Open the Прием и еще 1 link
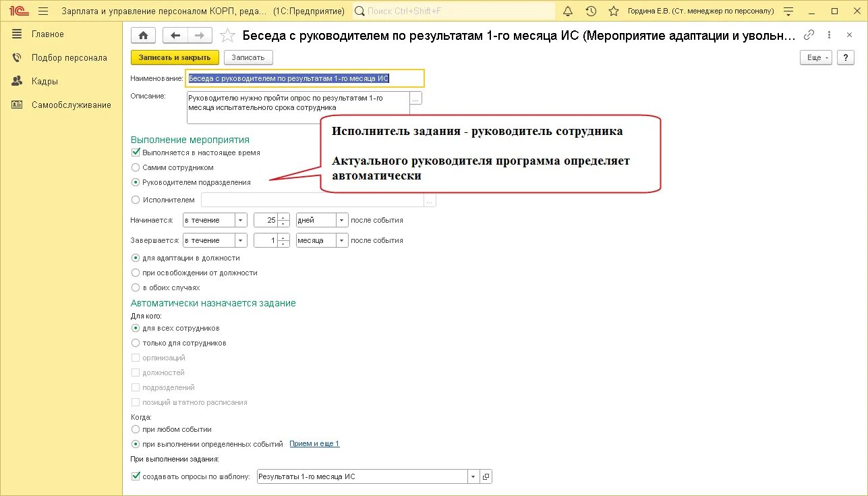868x496 pixels. (314, 444)
